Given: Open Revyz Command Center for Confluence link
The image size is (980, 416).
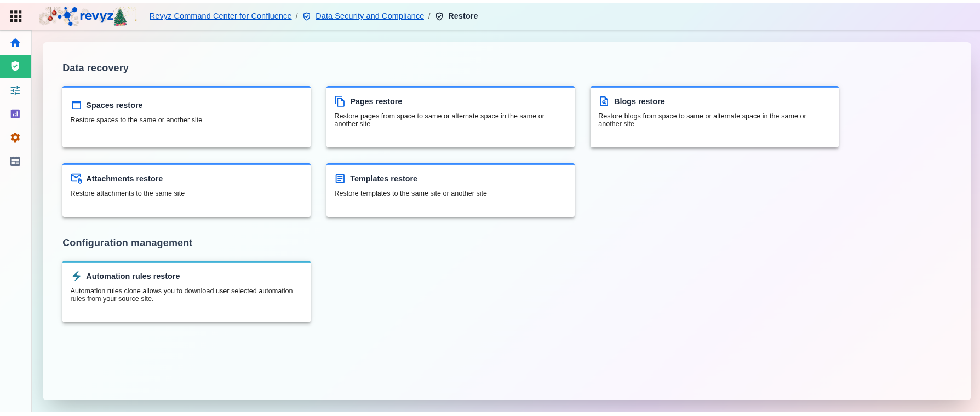Looking at the screenshot, I should pos(220,16).
